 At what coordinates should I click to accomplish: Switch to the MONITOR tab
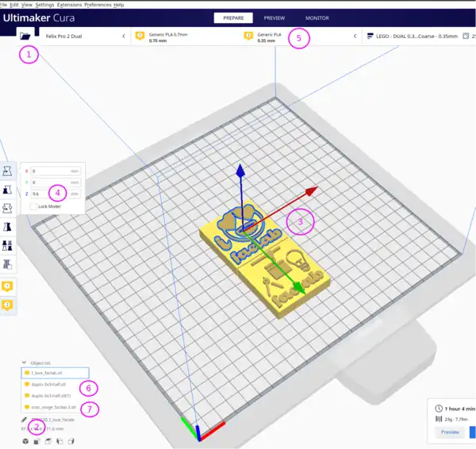tap(317, 17)
